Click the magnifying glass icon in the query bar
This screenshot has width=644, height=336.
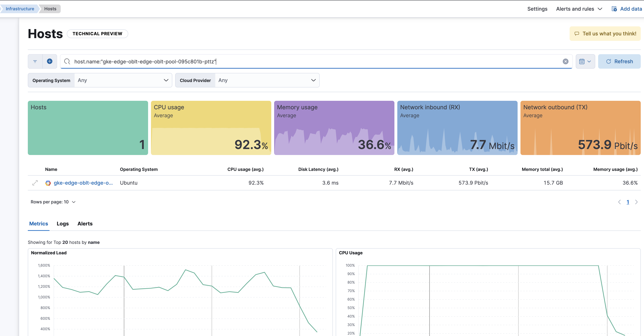coord(67,61)
